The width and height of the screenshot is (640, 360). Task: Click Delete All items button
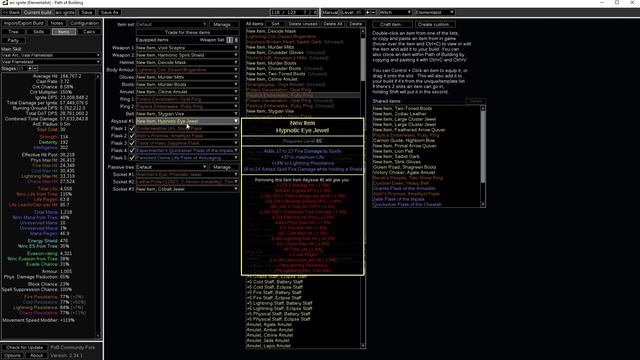click(333, 24)
